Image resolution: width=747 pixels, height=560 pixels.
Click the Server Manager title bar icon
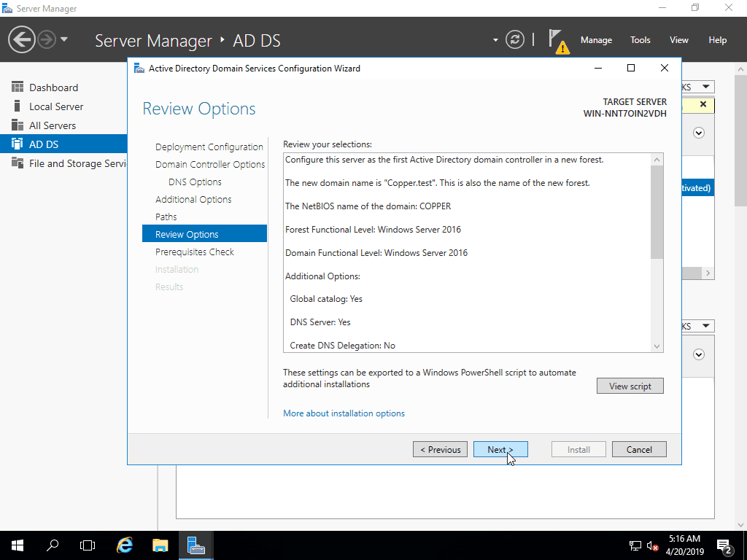click(7, 8)
